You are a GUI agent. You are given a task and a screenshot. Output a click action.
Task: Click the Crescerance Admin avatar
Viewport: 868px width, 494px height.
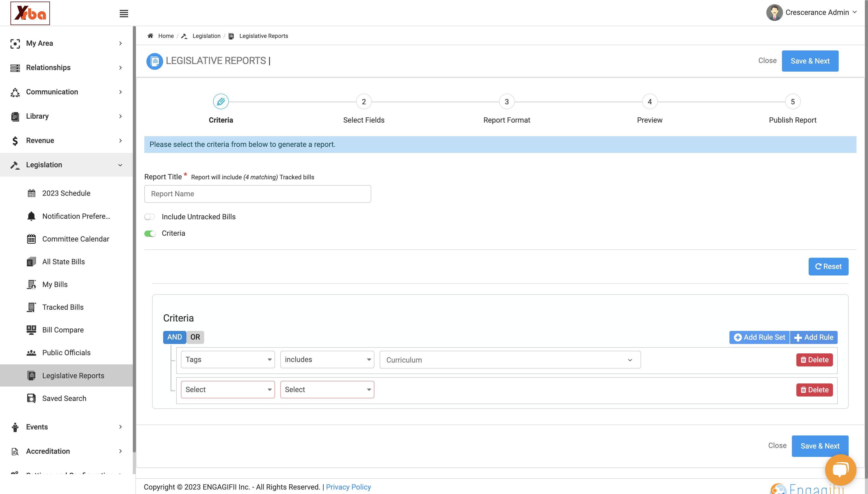(774, 13)
